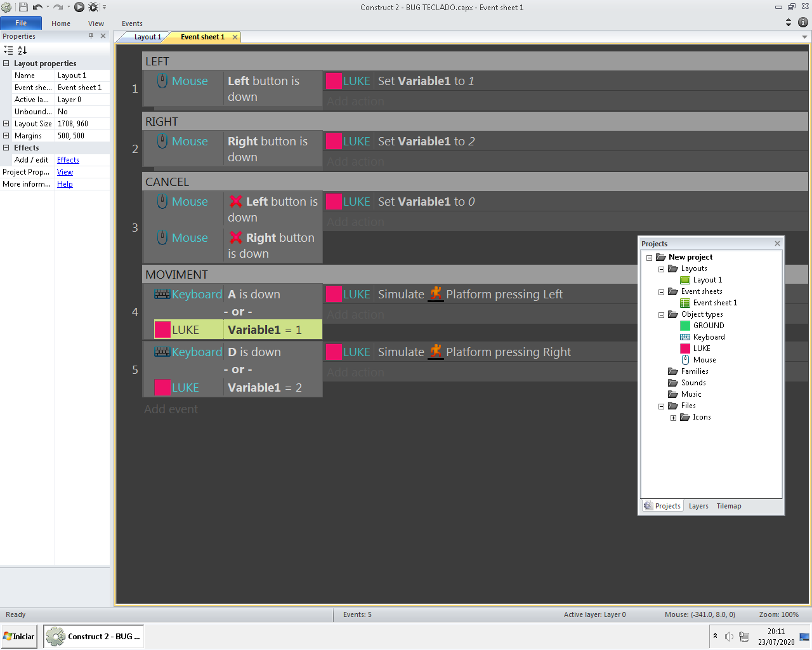Click the LUKE pink swatch in Projects tree
Image resolution: width=812 pixels, height=650 pixels.
pos(685,348)
